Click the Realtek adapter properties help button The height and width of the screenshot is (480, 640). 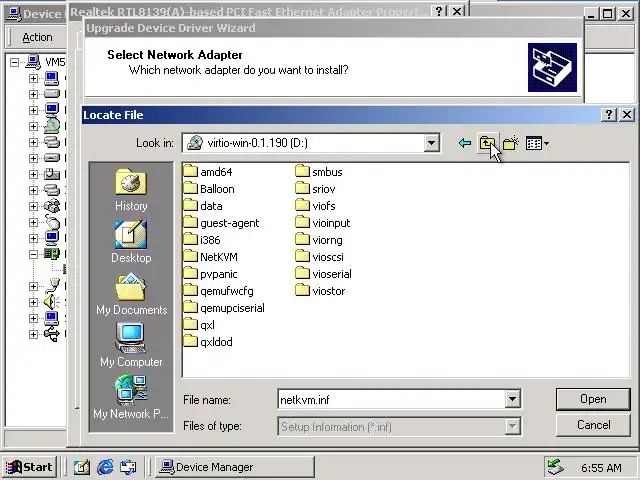click(x=439, y=11)
